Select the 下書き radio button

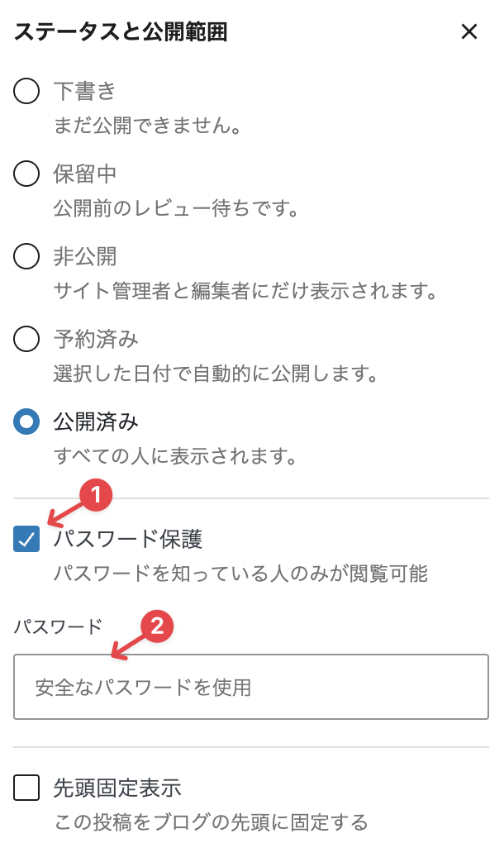pyautogui.click(x=26, y=91)
